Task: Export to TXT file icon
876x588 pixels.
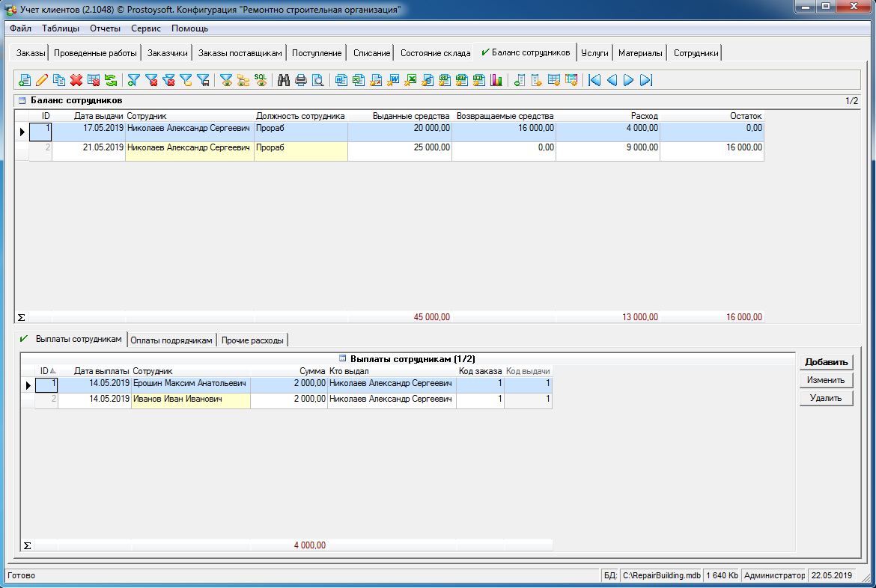Action: pos(462,80)
